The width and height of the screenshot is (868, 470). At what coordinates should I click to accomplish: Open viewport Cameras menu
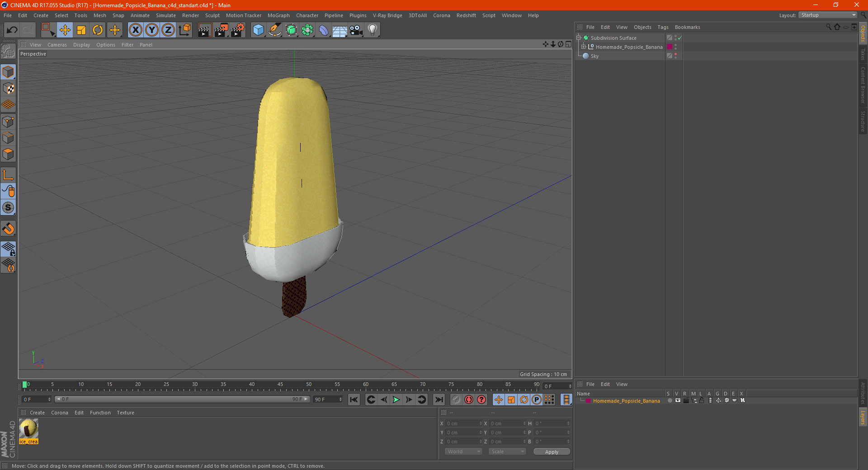(x=57, y=45)
